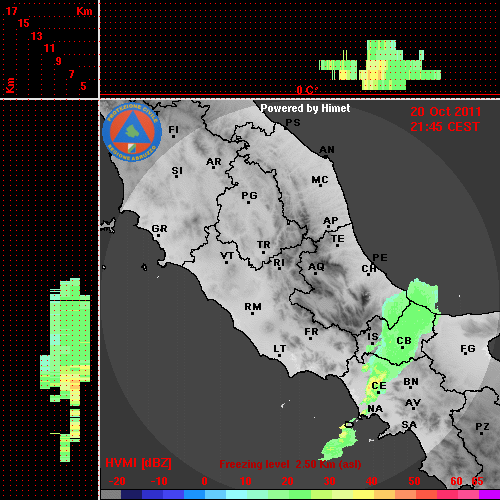Image resolution: width=500 pixels, height=500 pixels.
Task: Click the '17' km height label
Action: [11, 11]
